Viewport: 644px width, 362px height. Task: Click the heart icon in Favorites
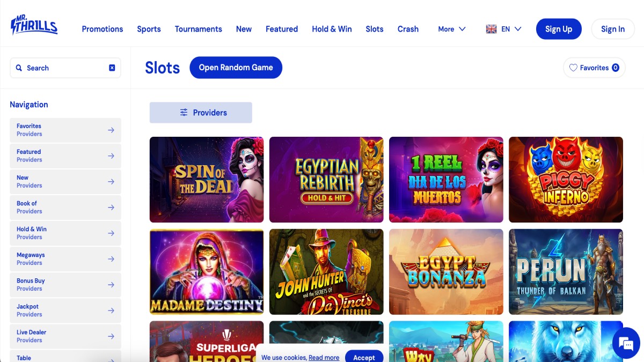pos(573,68)
